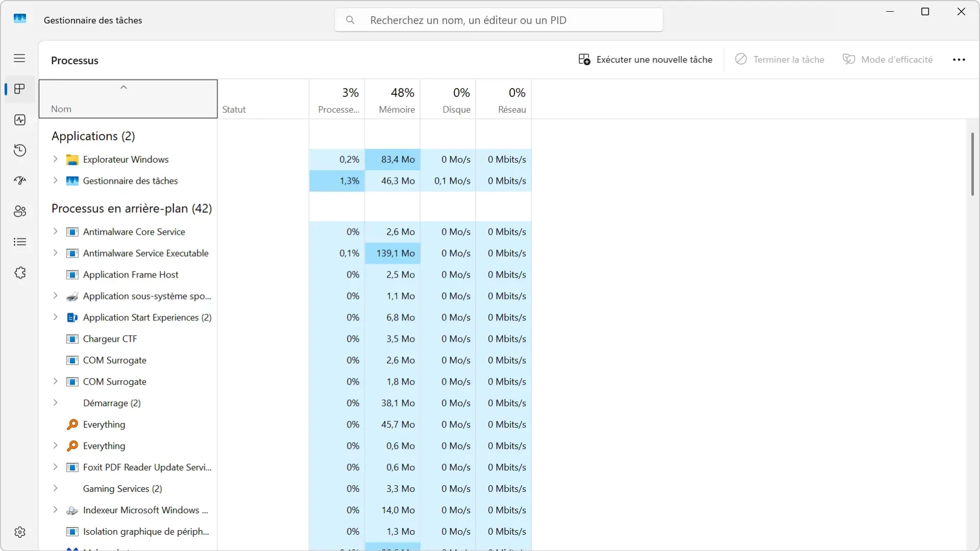980x551 pixels.
Task: Click the Antimalware Service Executable icon
Action: [x=72, y=254]
